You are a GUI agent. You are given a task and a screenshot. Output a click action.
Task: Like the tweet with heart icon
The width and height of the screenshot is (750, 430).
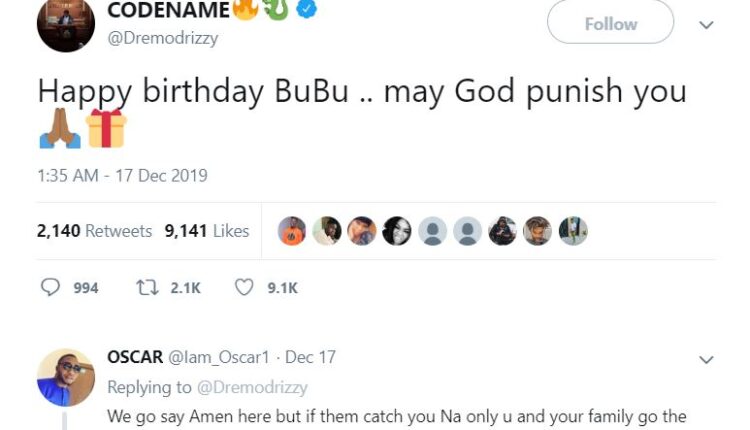click(x=244, y=287)
